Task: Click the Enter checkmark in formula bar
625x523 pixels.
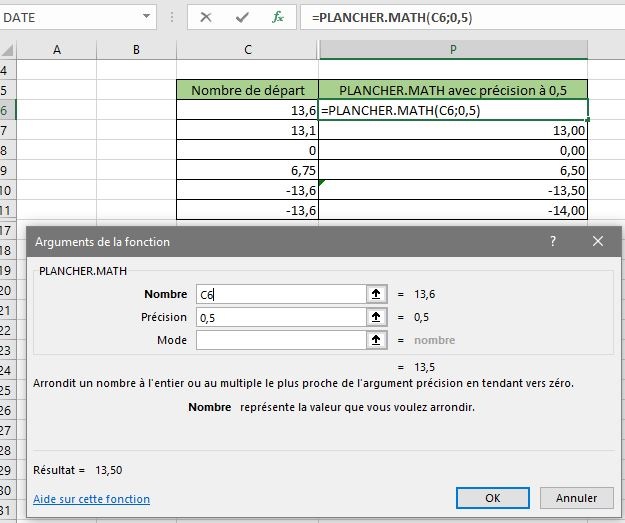Action: (241, 18)
